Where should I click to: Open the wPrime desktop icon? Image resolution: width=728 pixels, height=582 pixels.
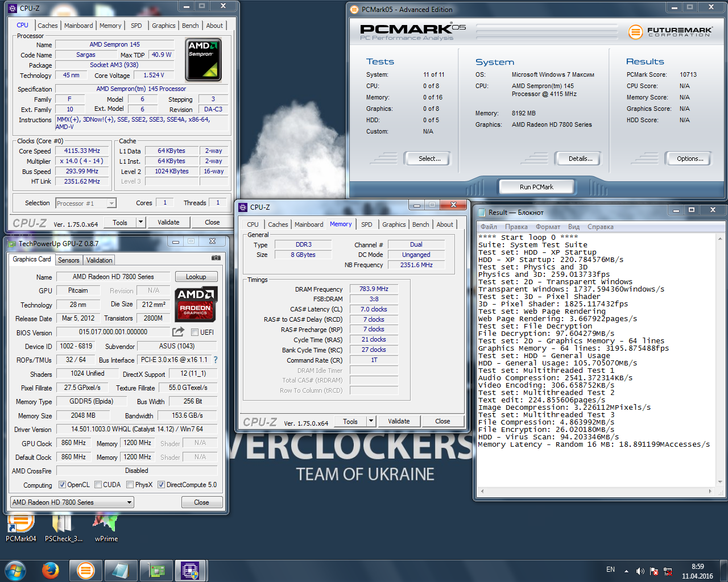[x=106, y=527]
